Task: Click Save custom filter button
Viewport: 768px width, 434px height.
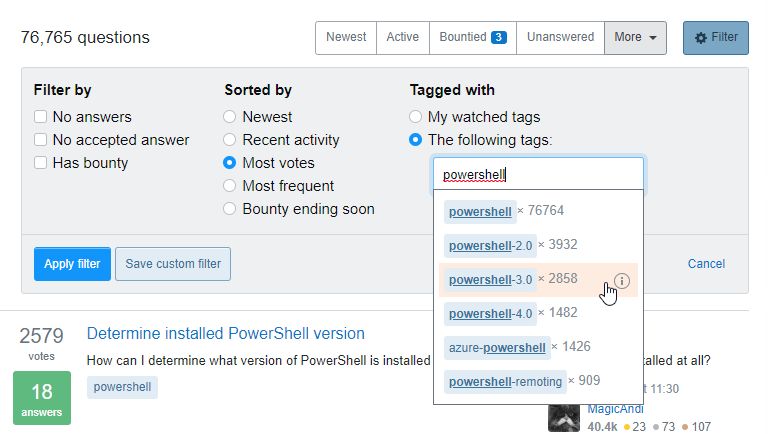Action: point(173,264)
